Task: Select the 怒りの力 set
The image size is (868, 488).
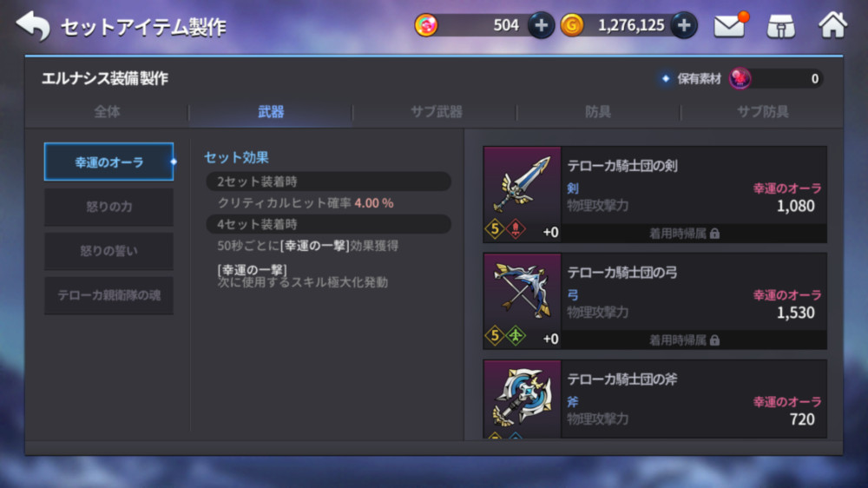Action: click(109, 207)
